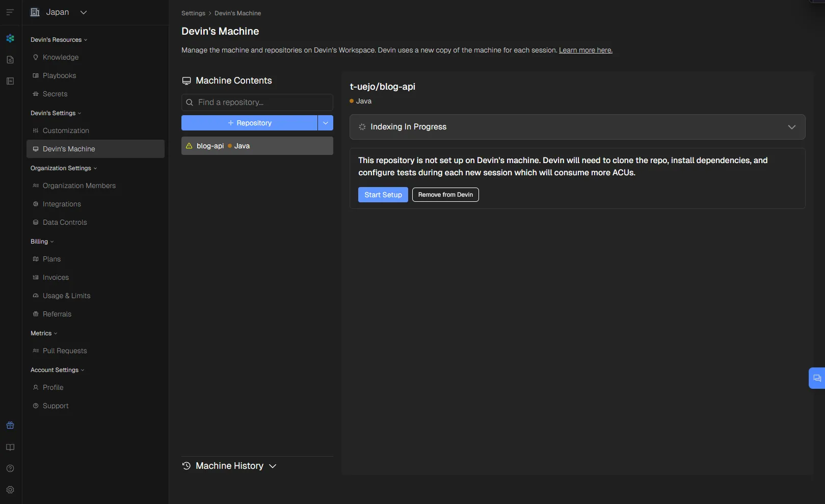Click the Start Setup button
Viewport: 825px width, 504px height.
tap(383, 195)
